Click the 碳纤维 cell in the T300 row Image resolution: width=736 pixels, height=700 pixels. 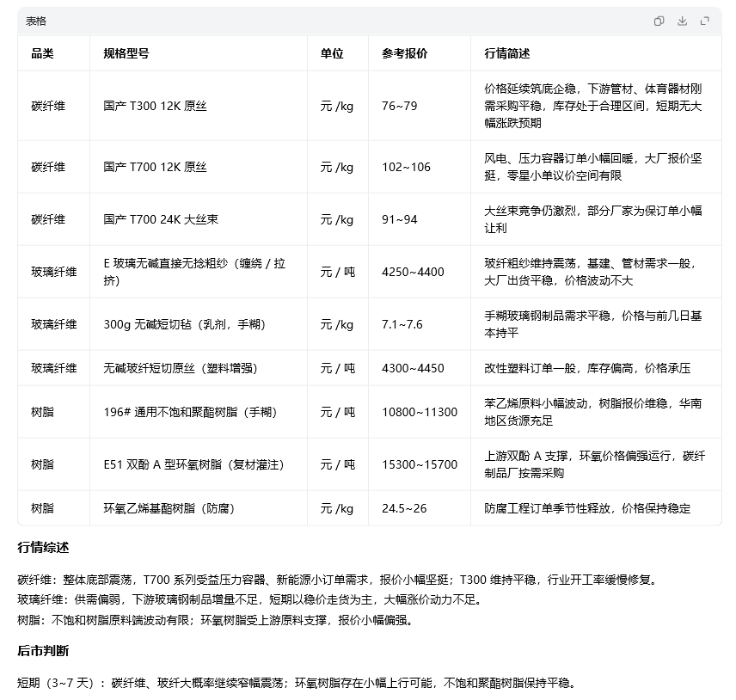[48, 106]
